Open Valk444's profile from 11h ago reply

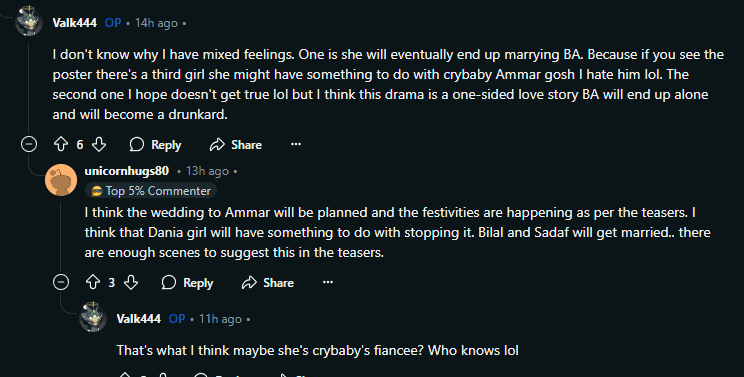point(139,319)
